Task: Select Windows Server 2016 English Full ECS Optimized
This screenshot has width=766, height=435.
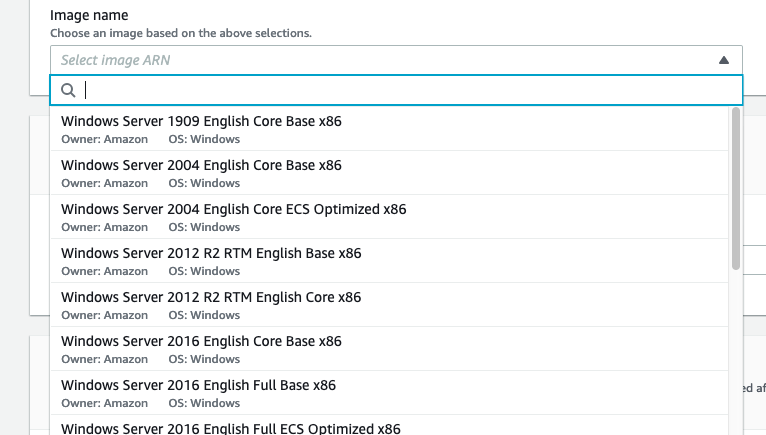Action: pyautogui.click(x=230, y=428)
